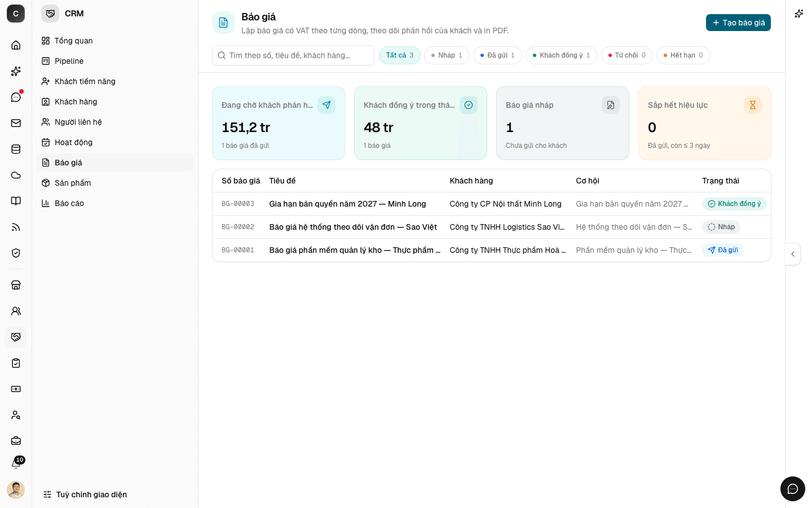Open Sản phẩm menu item
The height and width of the screenshot is (508, 812).
coord(115,183)
